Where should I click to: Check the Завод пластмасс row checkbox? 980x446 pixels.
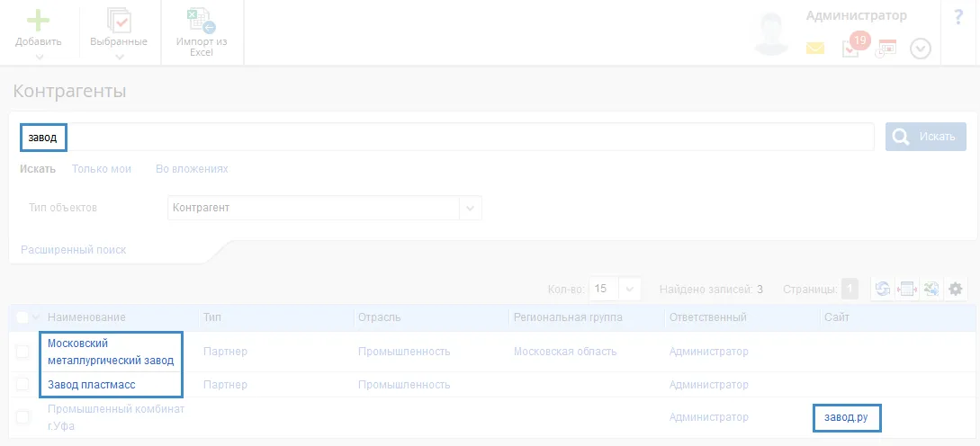point(22,384)
